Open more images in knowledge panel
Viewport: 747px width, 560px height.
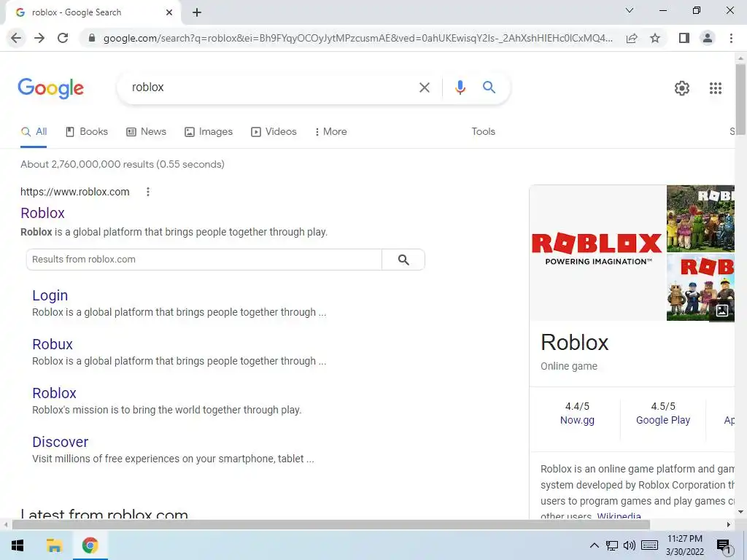tap(721, 311)
